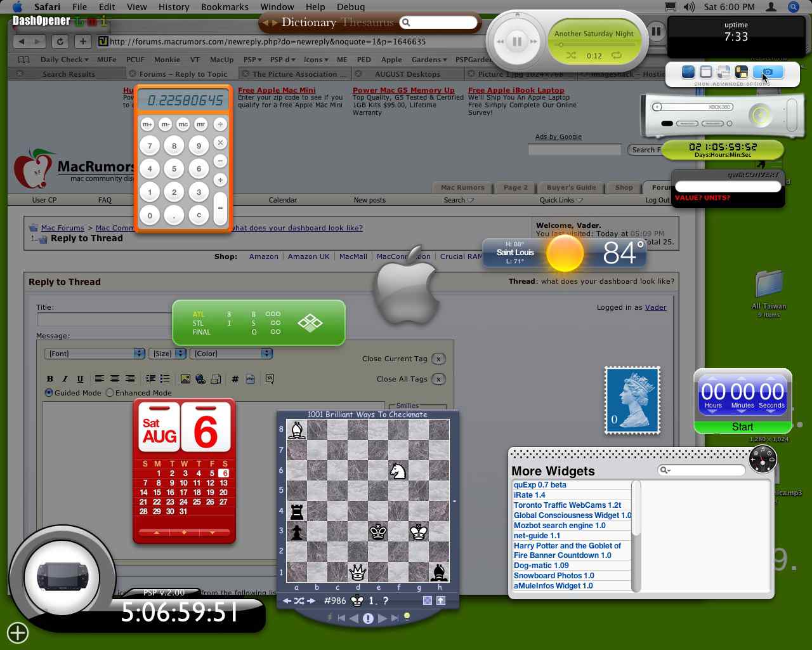Open the Amazon UK shop link

(309, 256)
